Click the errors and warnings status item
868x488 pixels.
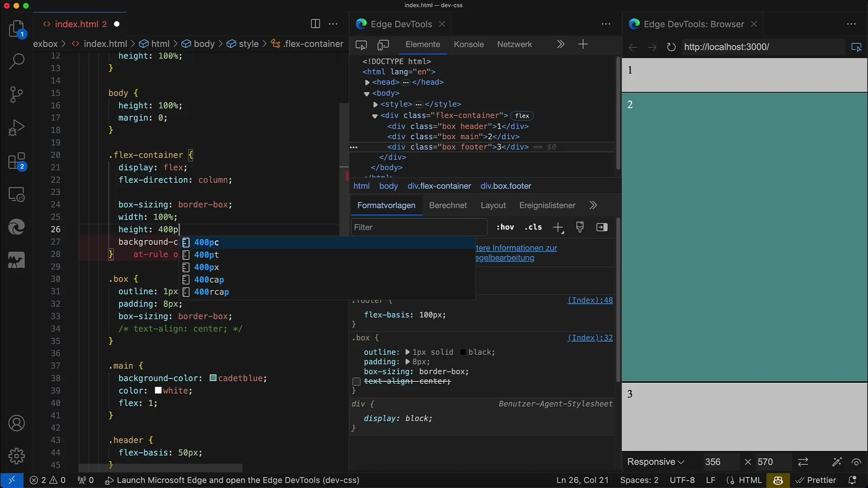coord(47,480)
